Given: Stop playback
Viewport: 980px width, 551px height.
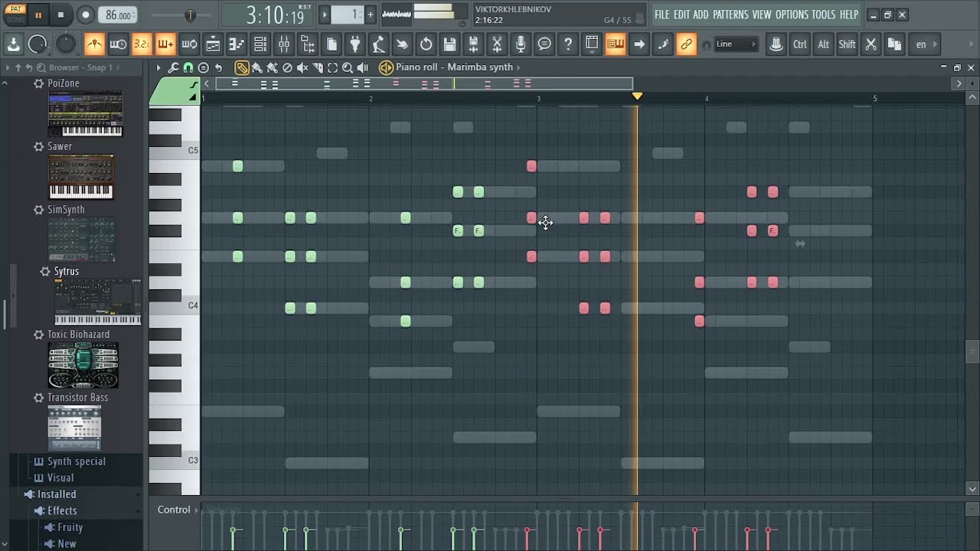Looking at the screenshot, I should click(x=61, y=15).
